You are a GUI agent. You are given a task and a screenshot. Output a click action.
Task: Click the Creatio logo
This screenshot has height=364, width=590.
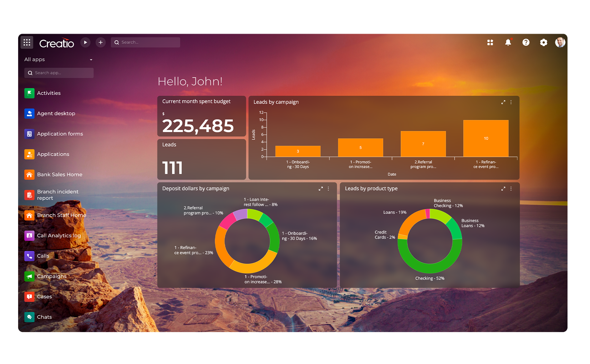[x=57, y=43]
